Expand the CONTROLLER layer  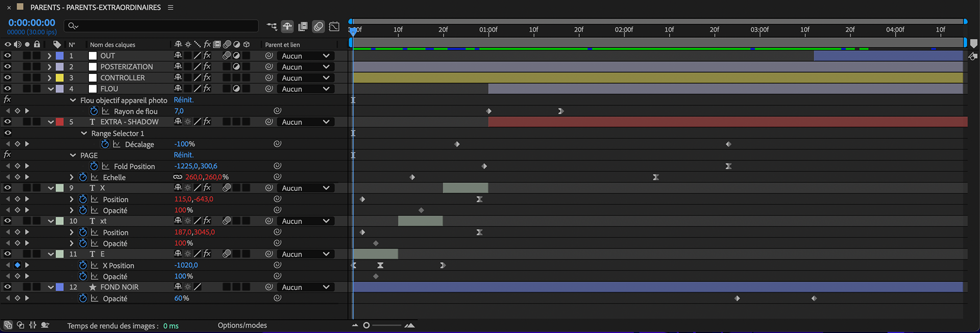tap(50, 78)
